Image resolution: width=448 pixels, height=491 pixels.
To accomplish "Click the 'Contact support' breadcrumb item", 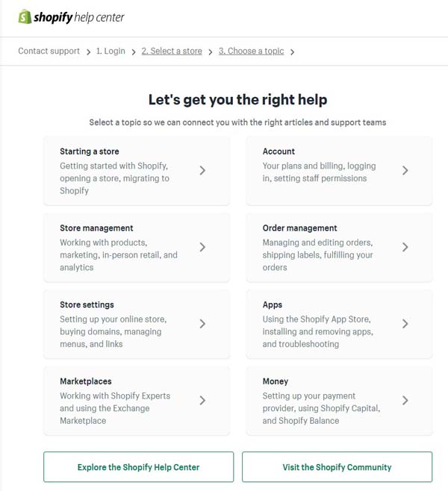I will tap(49, 51).
